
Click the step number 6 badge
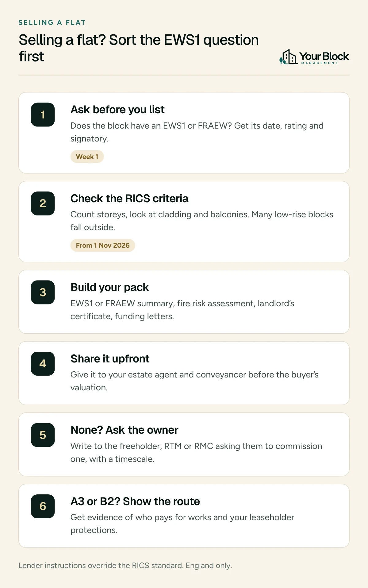click(x=43, y=506)
